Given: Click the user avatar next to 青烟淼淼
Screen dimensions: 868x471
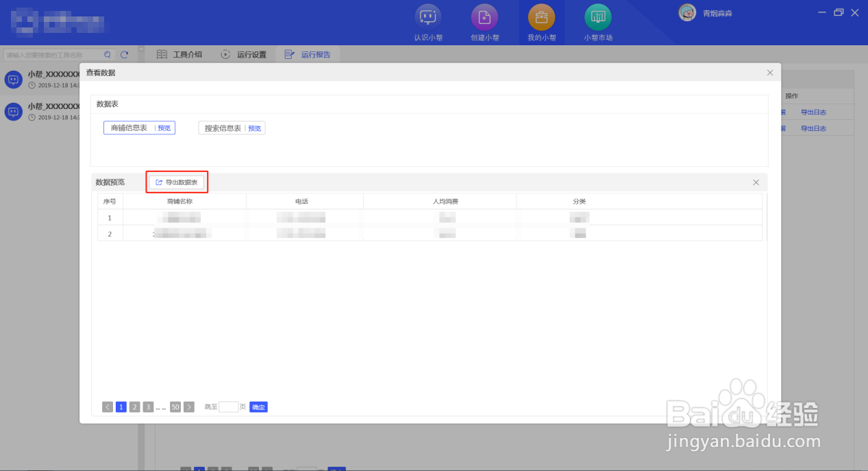Looking at the screenshot, I should (x=687, y=13).
